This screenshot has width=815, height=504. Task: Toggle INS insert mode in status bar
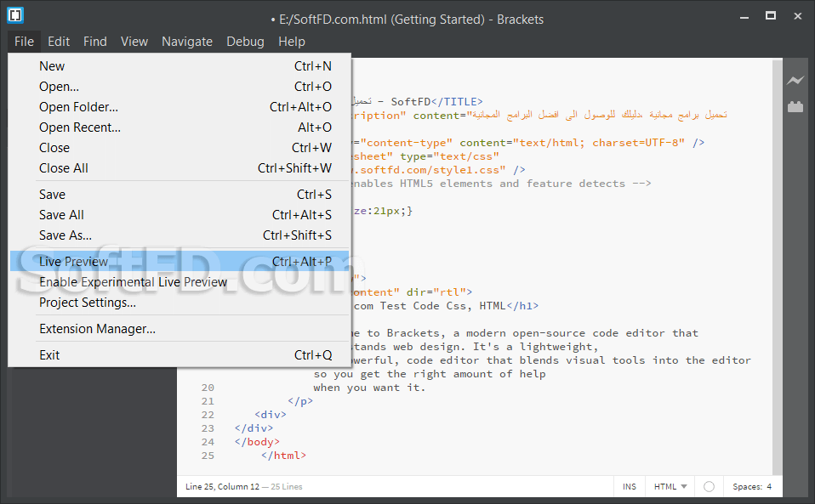click(x=630, y=486)
